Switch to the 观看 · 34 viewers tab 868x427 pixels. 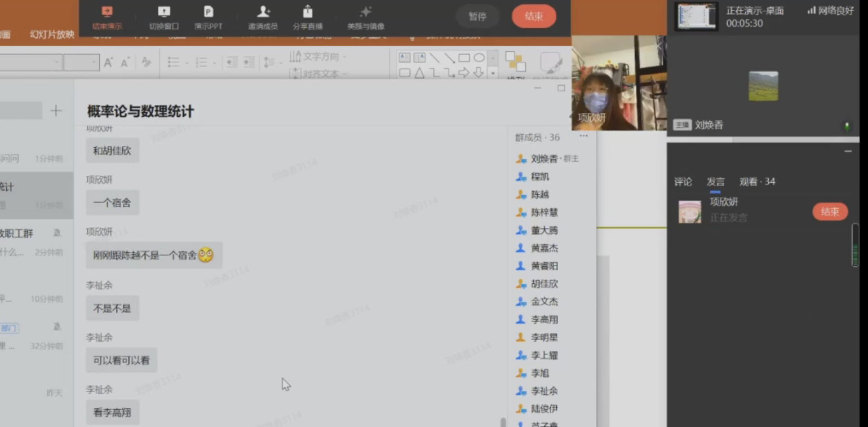click(x=757, y=182)
